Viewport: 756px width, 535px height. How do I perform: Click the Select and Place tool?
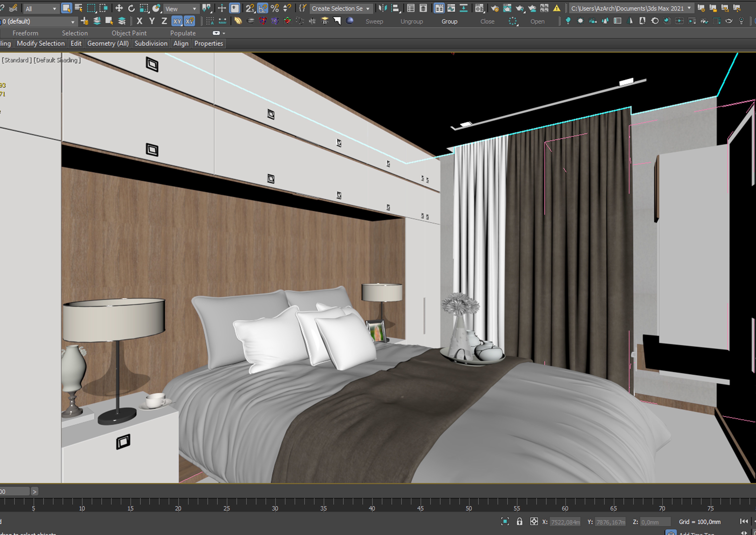(156, 8)
